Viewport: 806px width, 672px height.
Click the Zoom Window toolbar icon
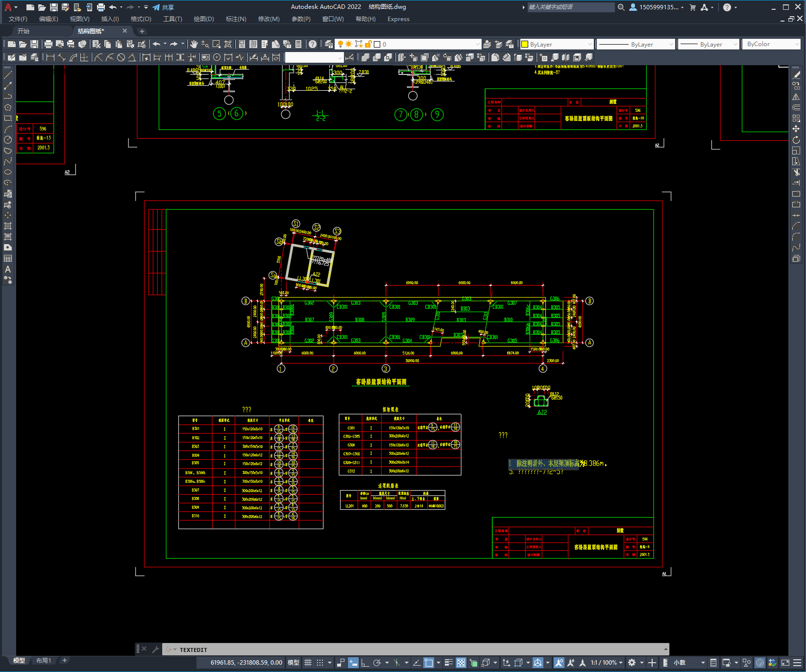pos(217,44)
